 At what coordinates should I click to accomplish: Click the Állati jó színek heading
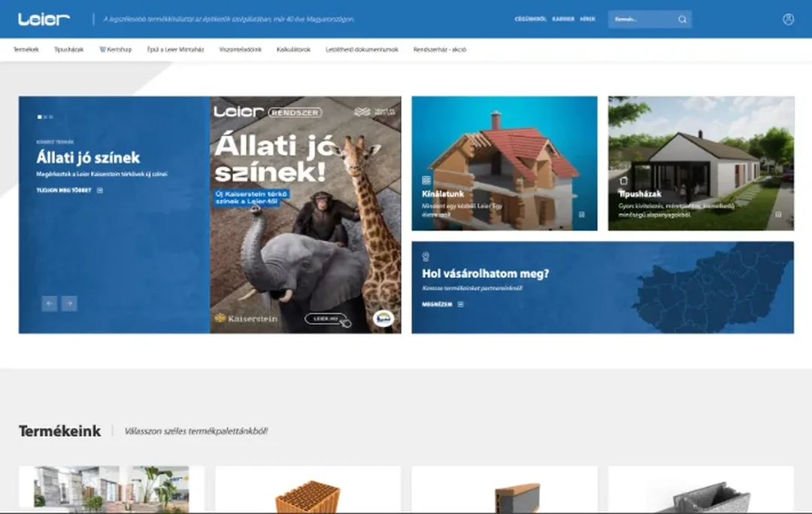[88, 157]
